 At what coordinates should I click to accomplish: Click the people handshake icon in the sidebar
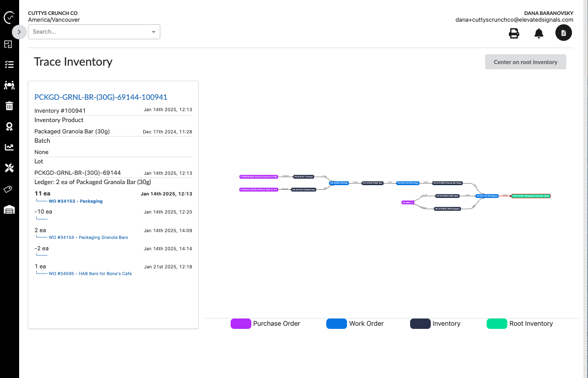tap(9, 85)
